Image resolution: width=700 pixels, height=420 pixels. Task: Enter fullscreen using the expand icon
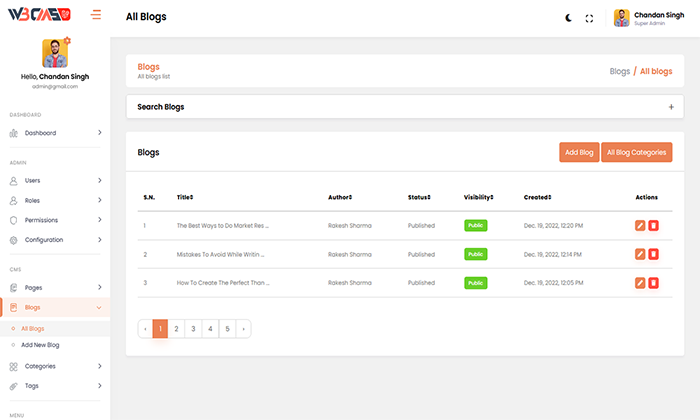(x=589, y=18)
